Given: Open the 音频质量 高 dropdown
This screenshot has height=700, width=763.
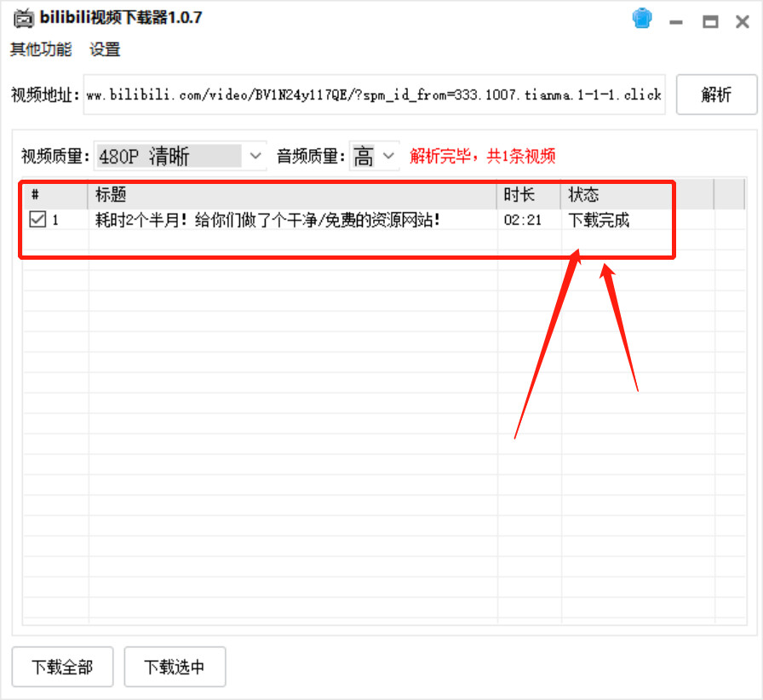Looking at the screenshot, I should 374,156.
